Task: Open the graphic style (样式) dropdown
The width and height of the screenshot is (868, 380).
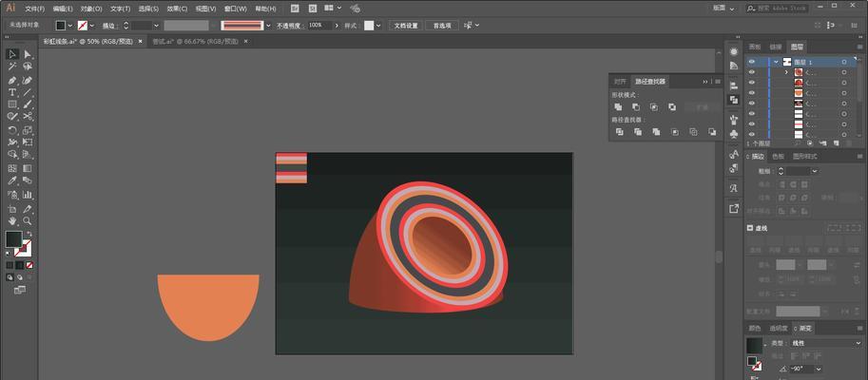Action: tap(378, 26)
